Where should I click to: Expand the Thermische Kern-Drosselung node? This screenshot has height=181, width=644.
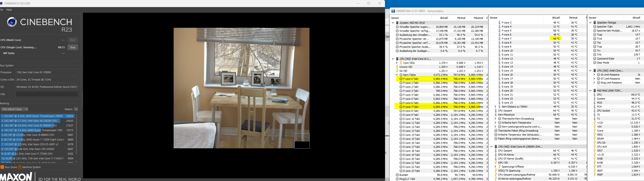pyautogui.click(x=495, y=119)
